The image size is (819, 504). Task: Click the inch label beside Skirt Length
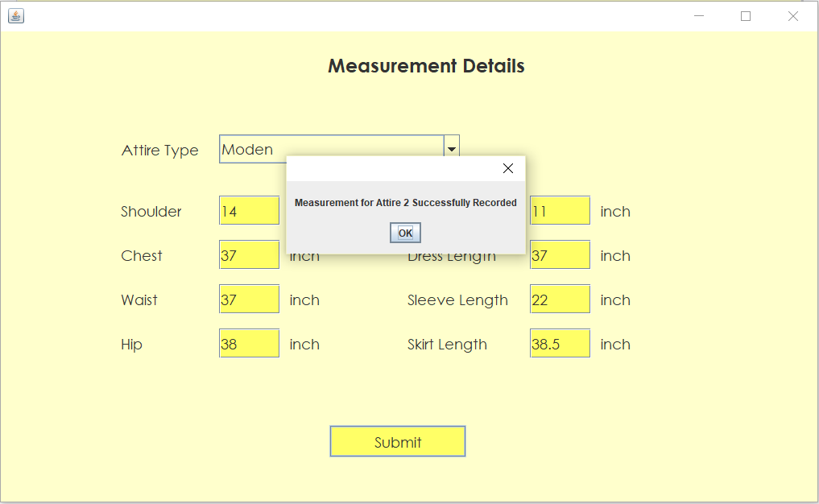coord(614,344)
